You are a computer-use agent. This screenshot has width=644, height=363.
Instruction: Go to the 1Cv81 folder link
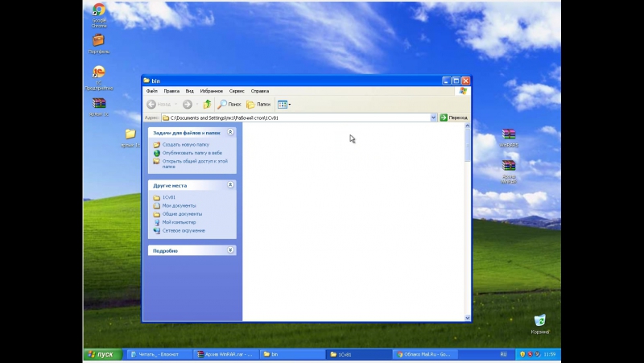click(x=169, y=197)
